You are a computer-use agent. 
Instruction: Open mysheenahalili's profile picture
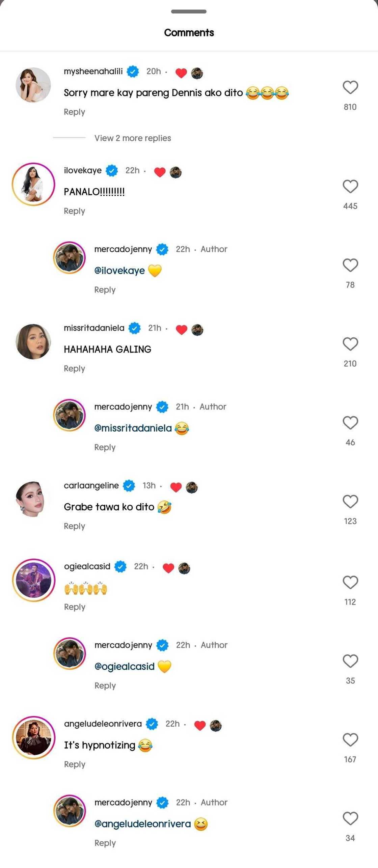33,85
